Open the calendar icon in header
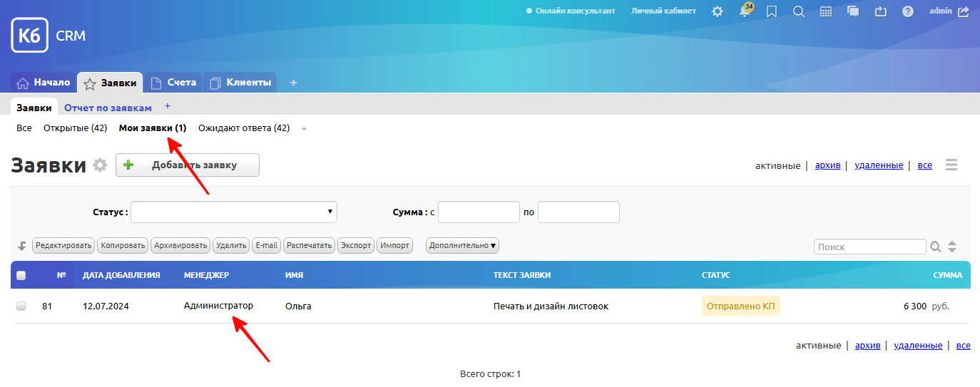Viewport: 980px width, 387px height. pyautogui.click(x=826, y=11)
